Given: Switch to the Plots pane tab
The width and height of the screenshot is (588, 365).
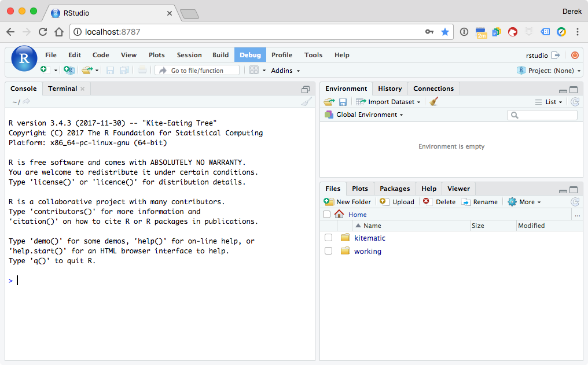Looking at the screenshot, I should click(x=360, y=189).
